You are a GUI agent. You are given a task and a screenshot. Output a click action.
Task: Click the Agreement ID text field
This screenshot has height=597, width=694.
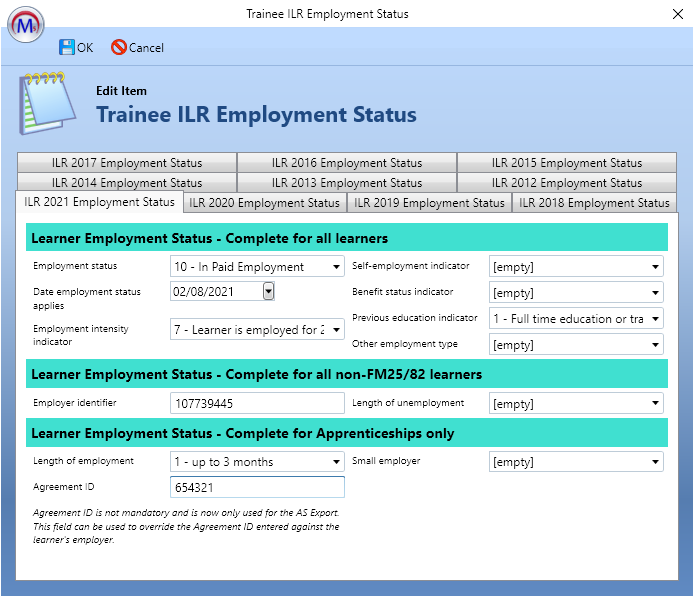(x=257, y=488)
